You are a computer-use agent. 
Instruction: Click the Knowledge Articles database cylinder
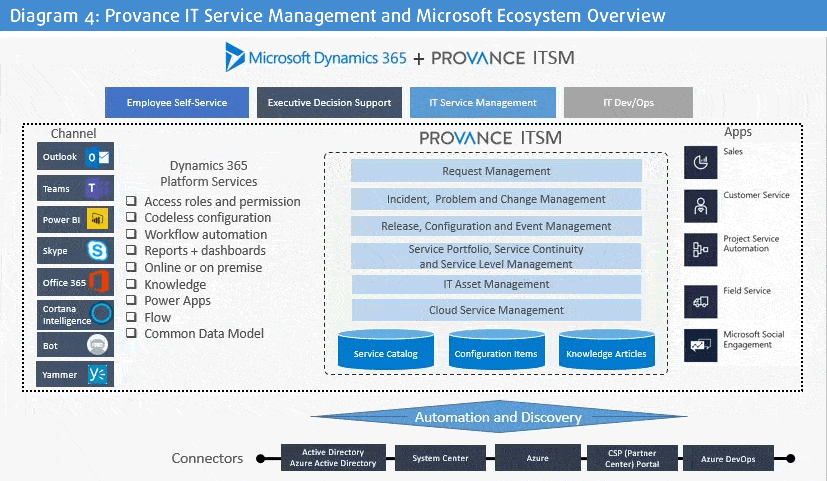tap(606, 349)
